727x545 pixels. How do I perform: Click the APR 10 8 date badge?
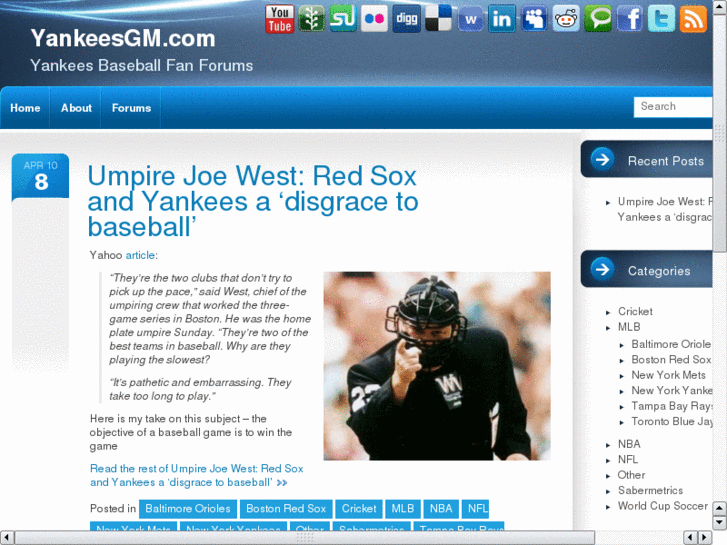click(40, 177)
